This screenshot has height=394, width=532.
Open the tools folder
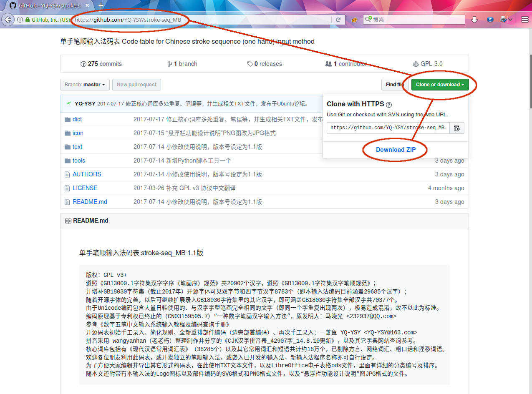click(x=79, y=161)
